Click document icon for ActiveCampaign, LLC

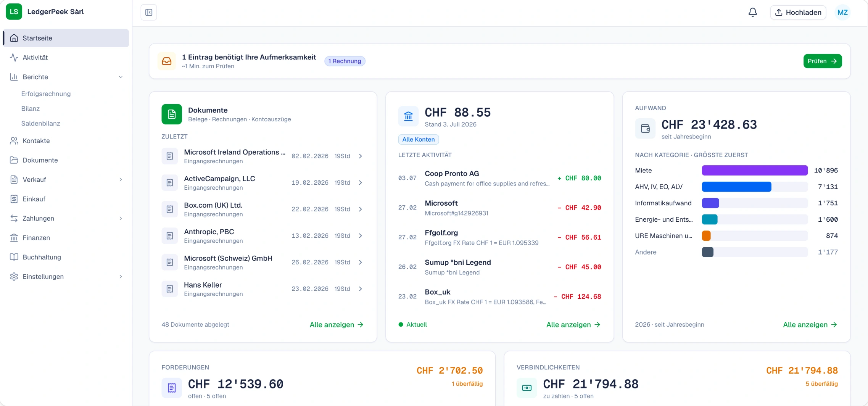click(x=170, y=183)
